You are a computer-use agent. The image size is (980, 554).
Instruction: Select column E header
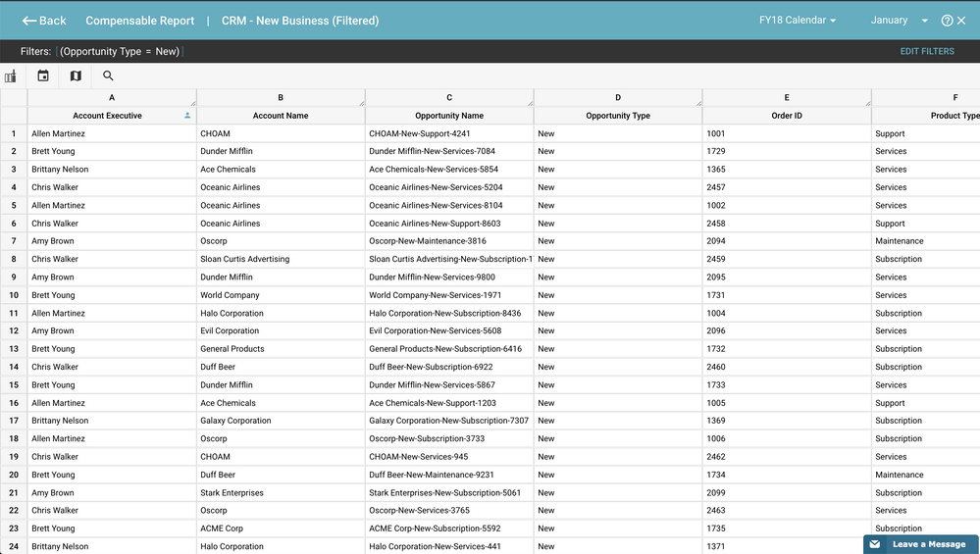pyautogui.click(x=787, y=97)
